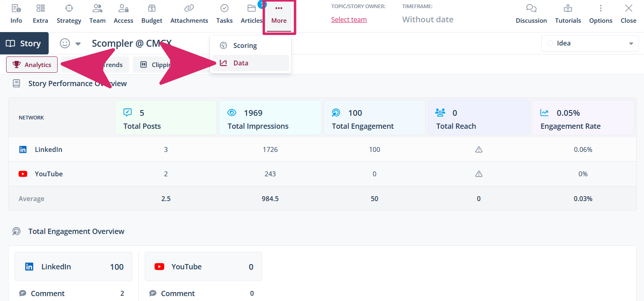Expand the smiley mood dropdown arrow
The height and width of the screenshot is (301, 644).
78,44
